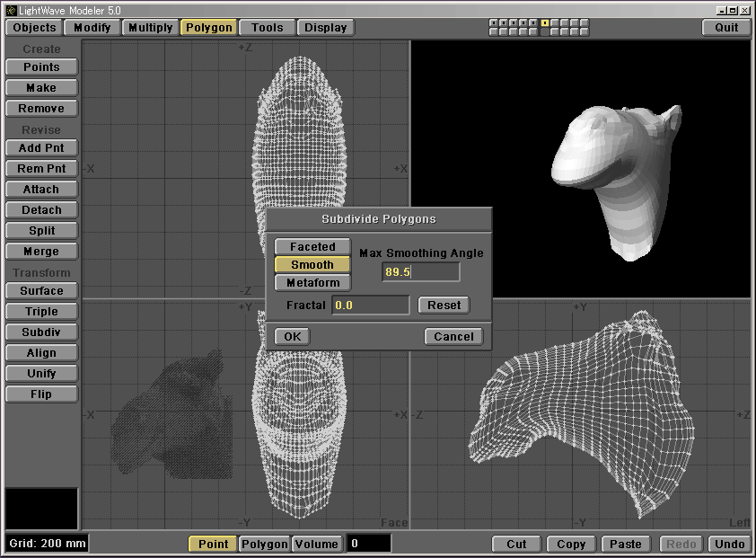Click the Fractal input field
The height and width of the screenshot is (558, 756).
(370, 306)
